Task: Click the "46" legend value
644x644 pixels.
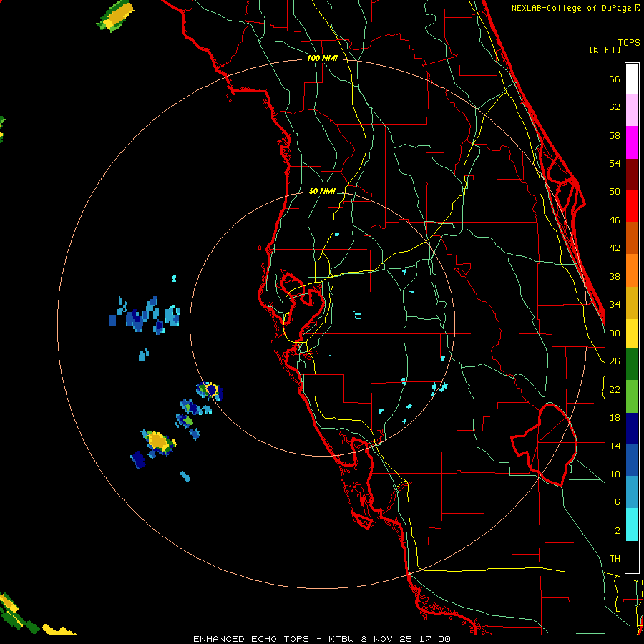Action: click(615, 220)
